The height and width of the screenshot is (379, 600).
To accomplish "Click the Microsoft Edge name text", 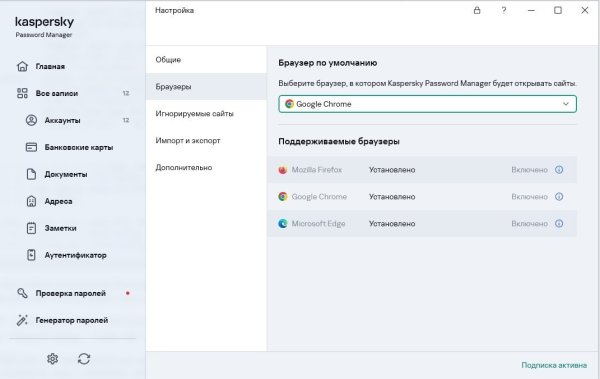I will 318,223.
